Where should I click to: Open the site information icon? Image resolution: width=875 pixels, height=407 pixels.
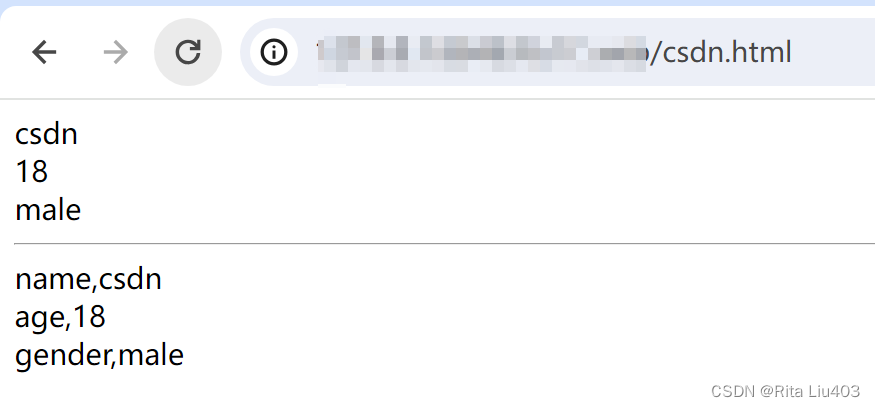(x=273, y=52)
